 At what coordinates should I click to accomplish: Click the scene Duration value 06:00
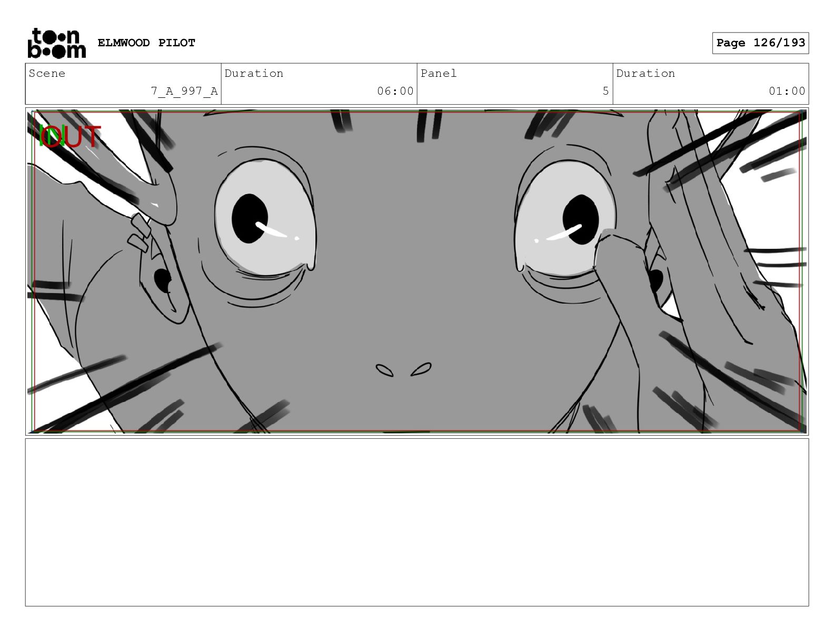[x=395, y=91]
